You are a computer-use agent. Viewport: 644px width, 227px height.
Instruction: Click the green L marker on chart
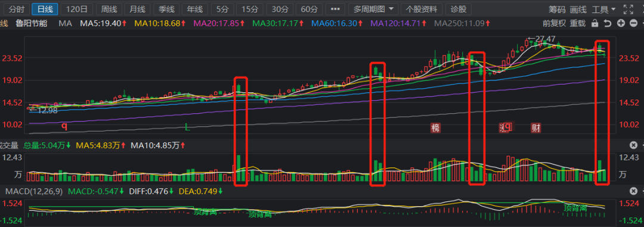187,128
